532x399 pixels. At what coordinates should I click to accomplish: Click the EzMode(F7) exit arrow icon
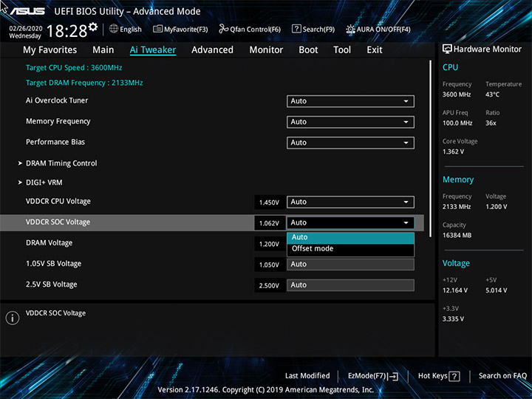393,376
